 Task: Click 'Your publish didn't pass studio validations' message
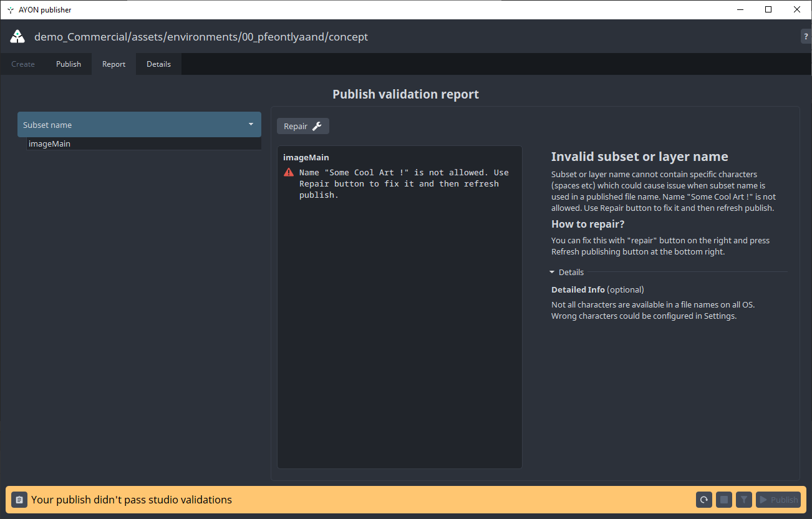(x=132, y=500)
